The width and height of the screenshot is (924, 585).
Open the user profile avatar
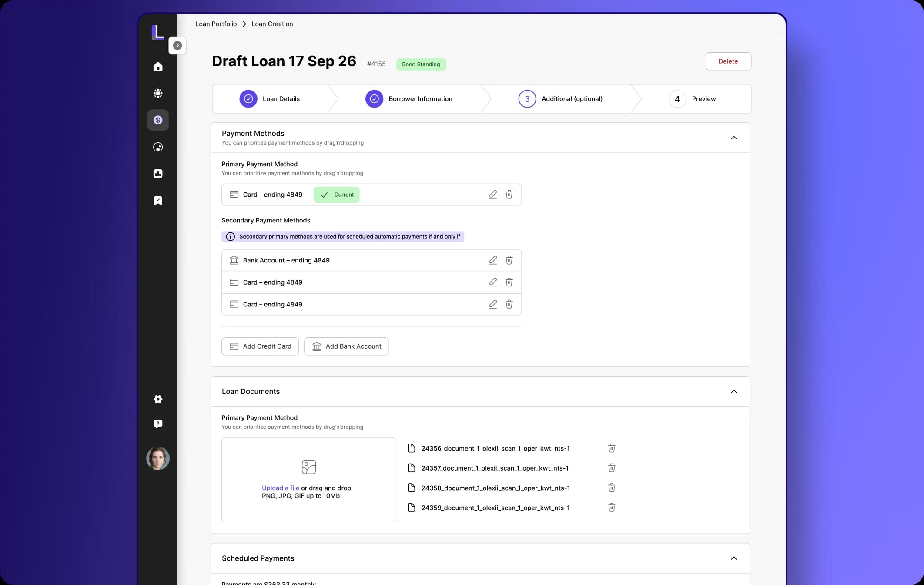pyautogui.click(x=158, y=458)
